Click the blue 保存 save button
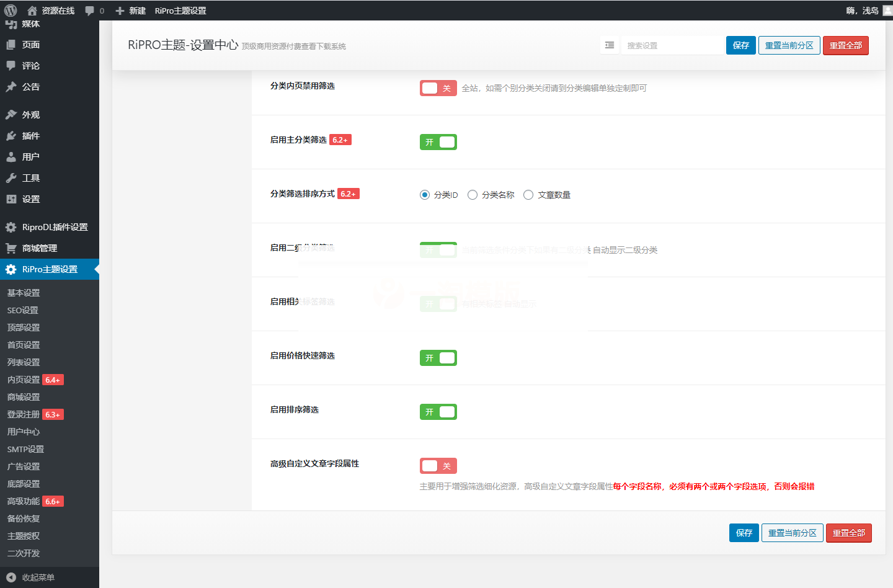This screenshot has width=893, height=588. [741, 45]
